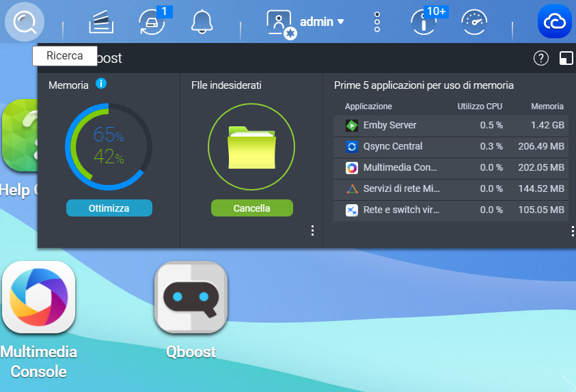The width and height of the screenshot is (576, 392).
Task: Select Multimedia Con... application name
Action: 400,167
